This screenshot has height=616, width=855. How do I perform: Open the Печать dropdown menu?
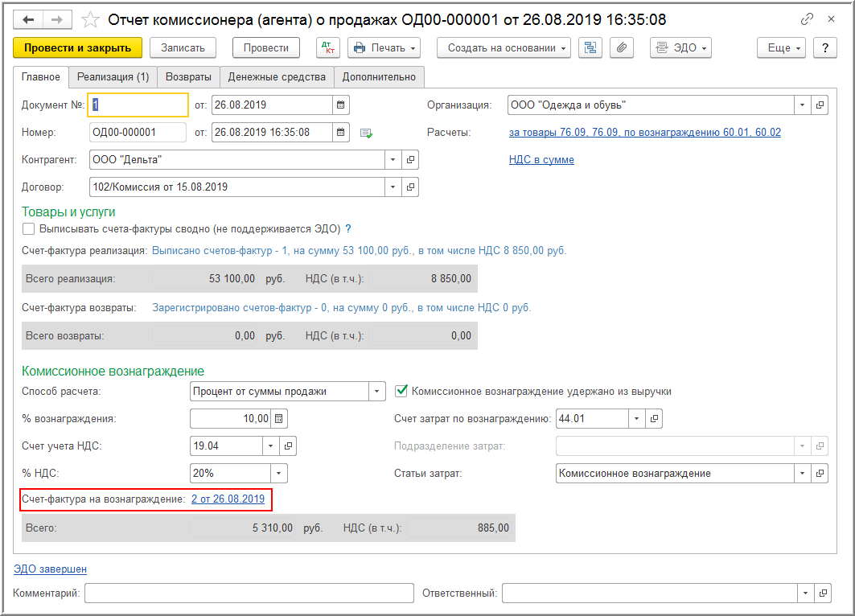[384, 48]
